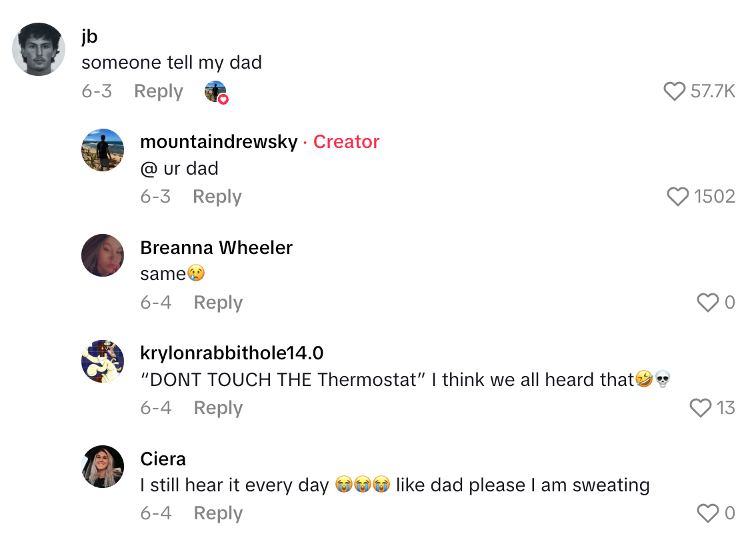Open Breanna Wheeler's profile photo
The width and height of the screenshot is (756, 540).
103,255
